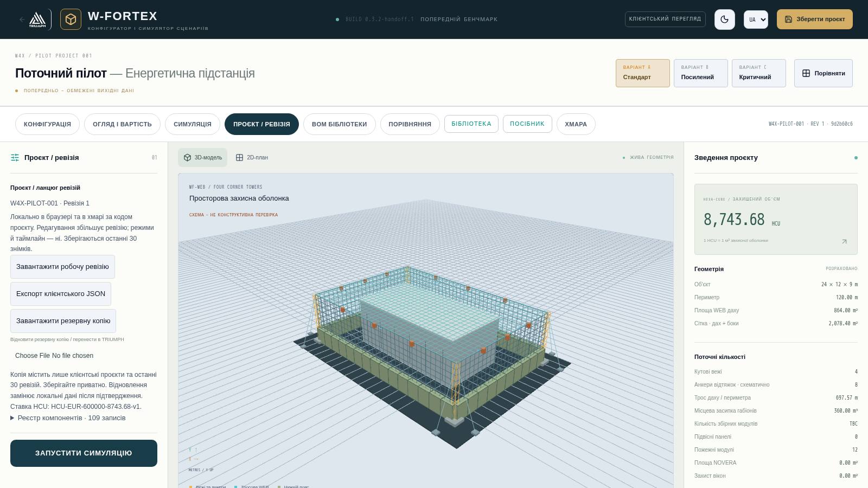This screenshot has height=488, width=868.
Task: Open the UA language dropdown
Action: (756, 20)
